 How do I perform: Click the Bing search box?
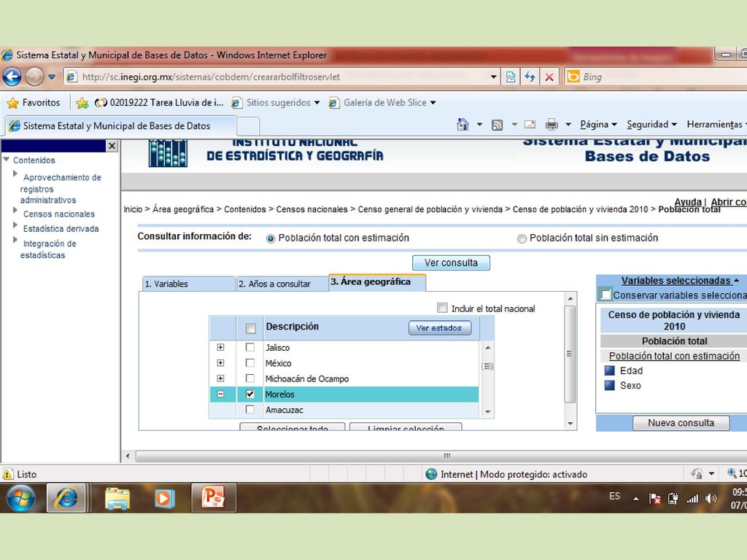coord(656,77)
